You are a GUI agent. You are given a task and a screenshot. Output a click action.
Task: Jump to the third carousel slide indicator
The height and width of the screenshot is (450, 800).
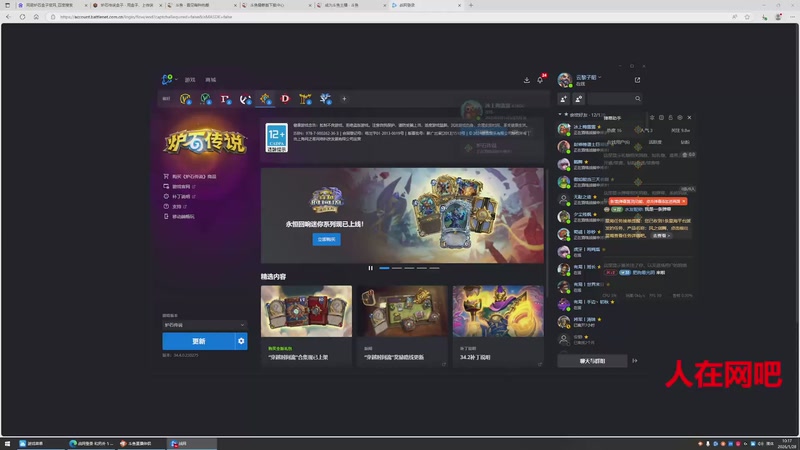click(409, 268)
